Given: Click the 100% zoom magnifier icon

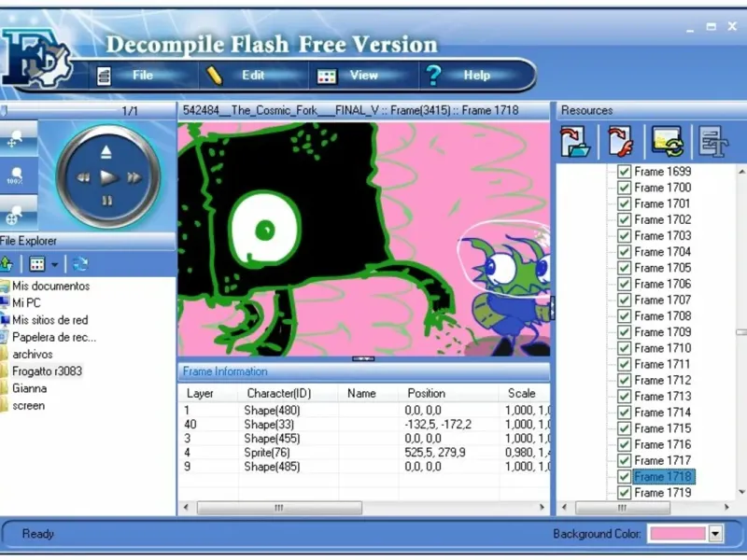Looking at the screenshot, I should [16, 175].
